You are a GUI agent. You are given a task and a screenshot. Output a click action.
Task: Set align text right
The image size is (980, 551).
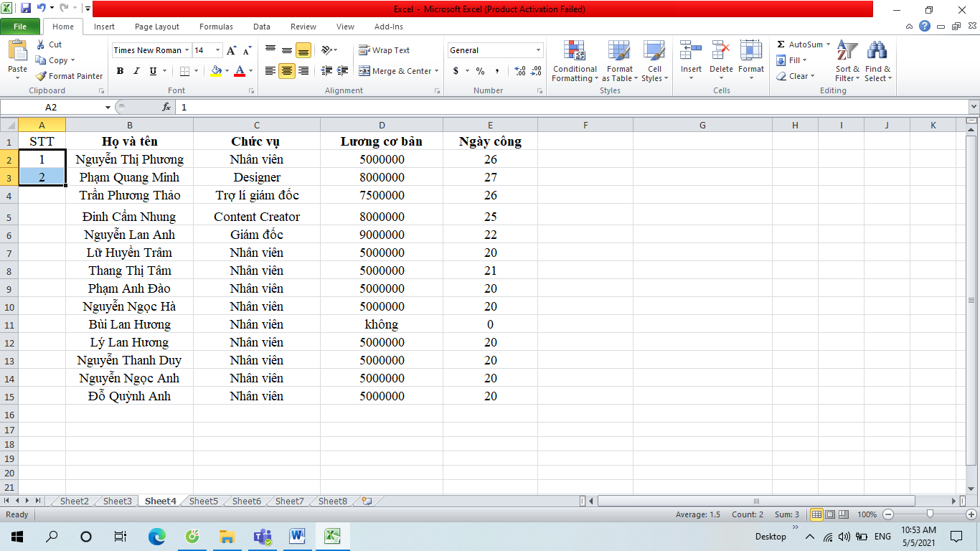(x=303, y=71)
